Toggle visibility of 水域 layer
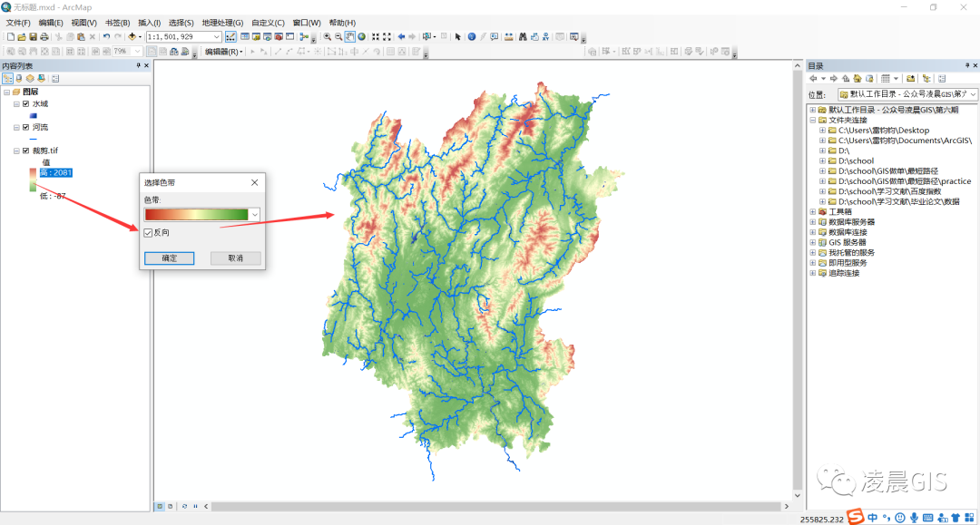 click(x=25, y=104)
